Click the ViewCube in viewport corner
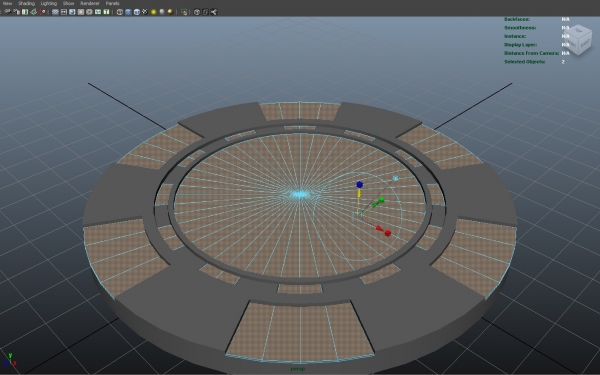Viewport: 600px width, 375px height. point(578,40)
